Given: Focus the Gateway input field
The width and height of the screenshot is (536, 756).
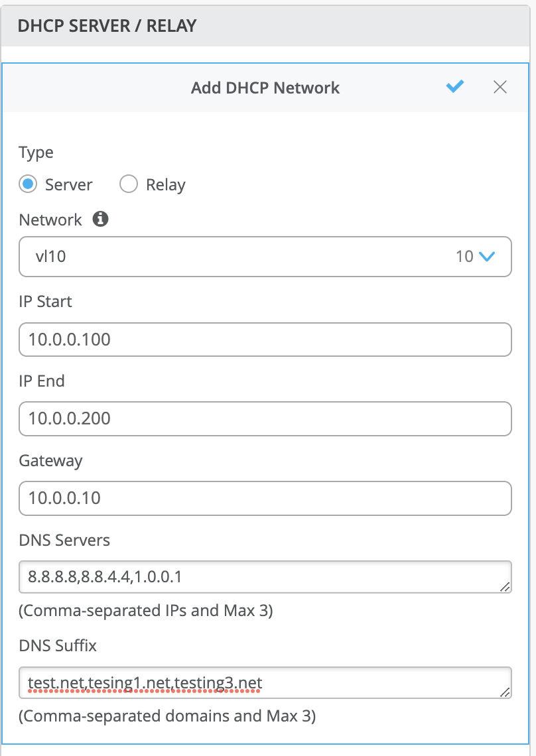Looking at the screenshot, I should click(265, 498).
